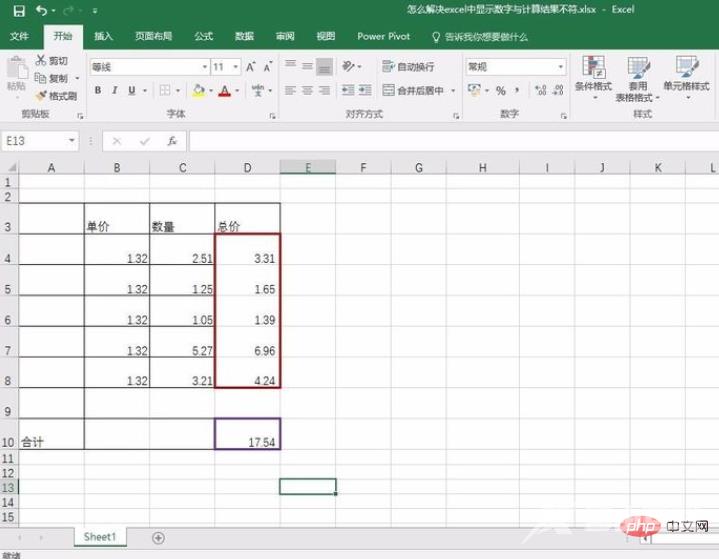Open Conditional Formatting (条件格式)
The width and height of the screenshot is (719, 559).
[x=593, y=77]
